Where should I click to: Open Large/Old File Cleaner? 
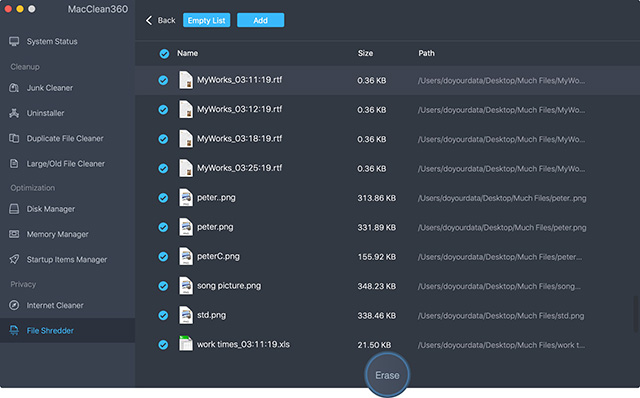click(67, 164)
